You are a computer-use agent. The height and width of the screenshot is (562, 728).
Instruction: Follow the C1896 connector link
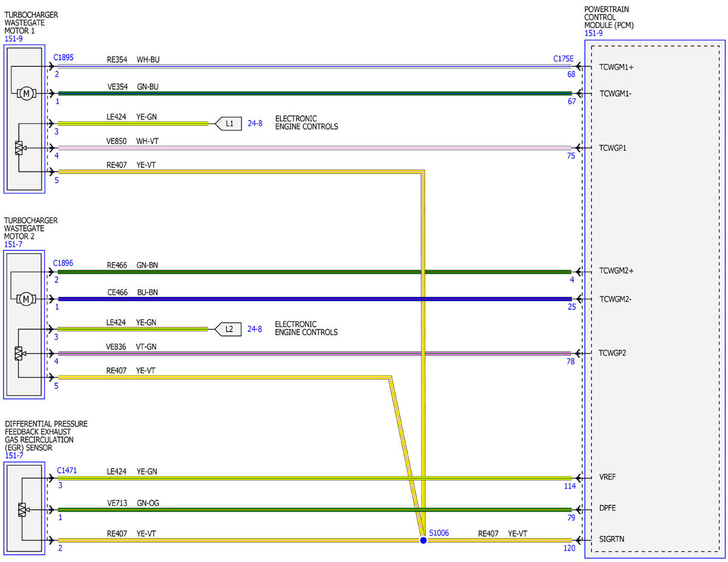tap(63, 263)
